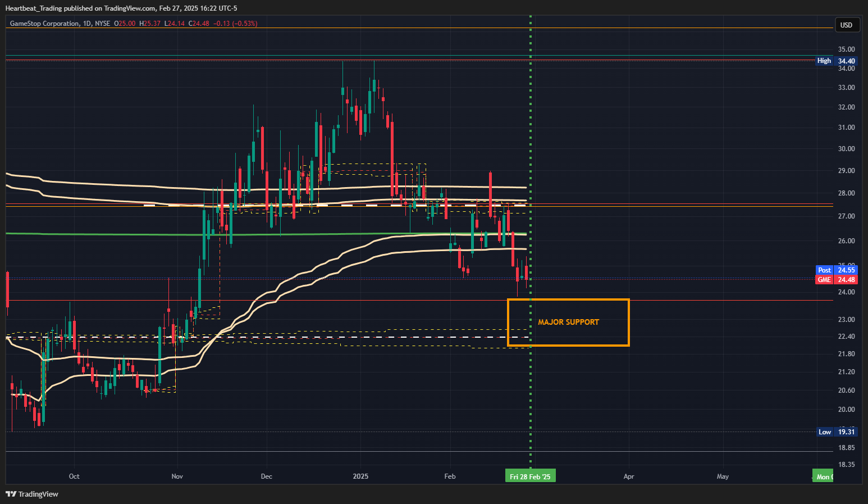Select the MAJOR SUPPORT annotation text
Image resolution: width=868 pixels, height=504 pixels.
[568, 322]
